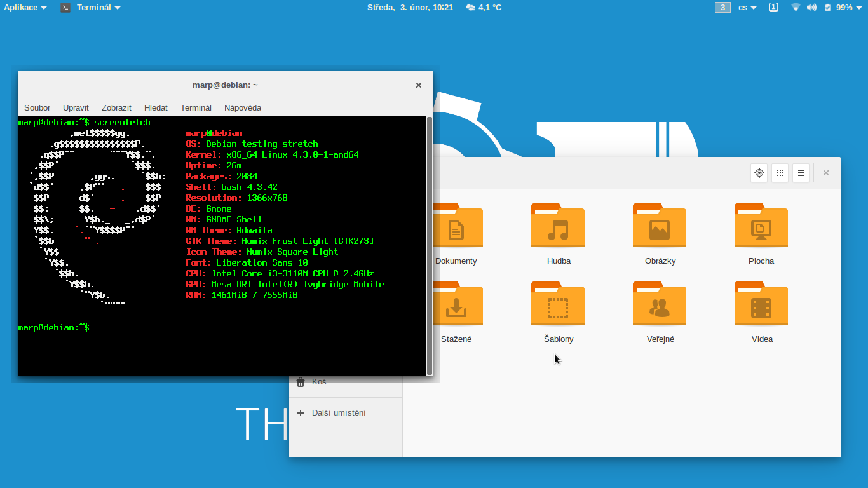This screenshot has width=868, height=488.
Task: Open the system menu arrow
Action: [x=859, y=8]
